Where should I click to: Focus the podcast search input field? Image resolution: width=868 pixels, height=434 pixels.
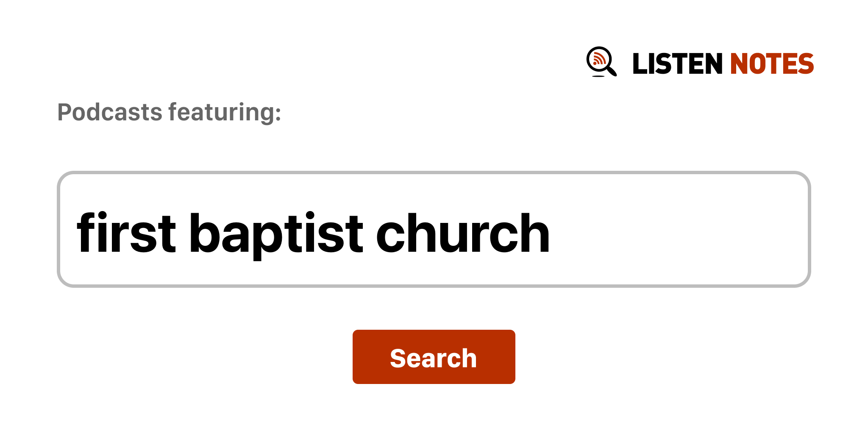[434, 229]
